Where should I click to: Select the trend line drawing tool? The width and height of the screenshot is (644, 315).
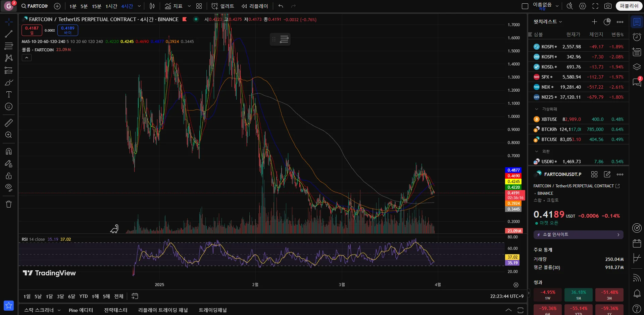click(x=9, y=34)
